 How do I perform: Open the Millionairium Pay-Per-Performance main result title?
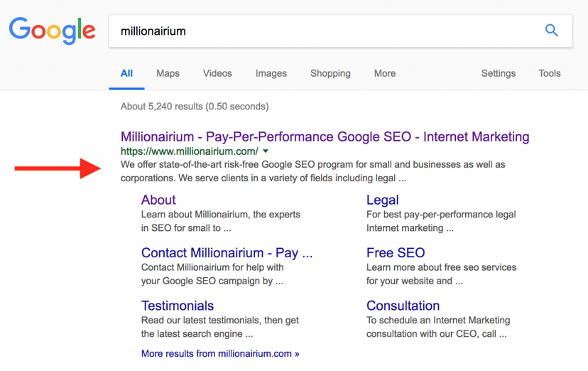point(325,136)
